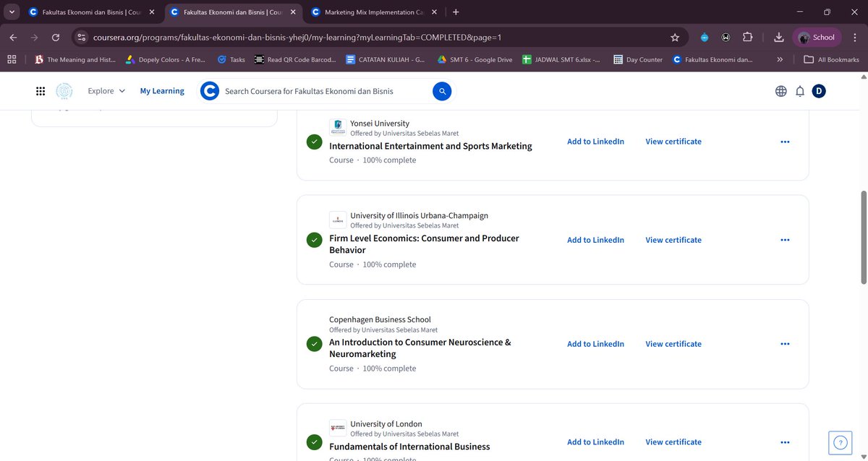Open more options for Consumer Neuroscience course

click(x=785, y=344)
